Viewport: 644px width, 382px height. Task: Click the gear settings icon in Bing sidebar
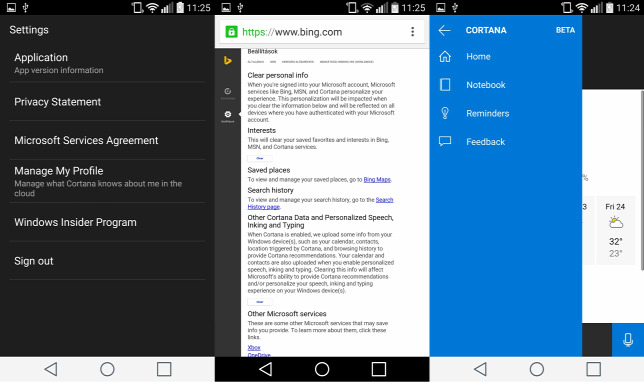coord(228,114)
